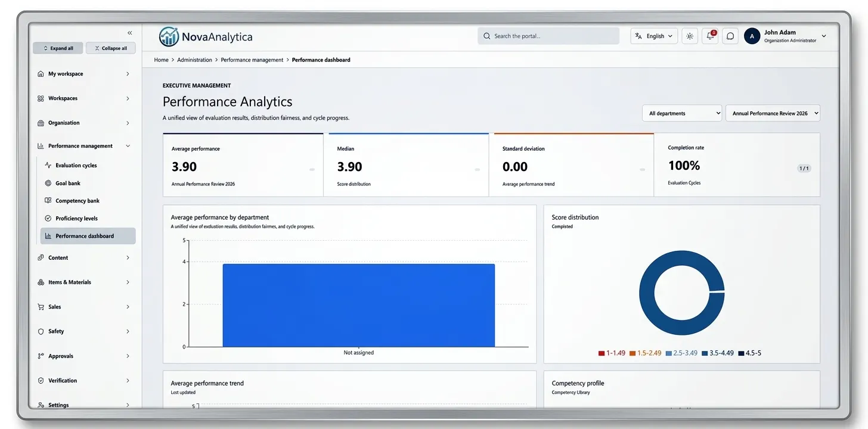Expand Approvals with its chevron
The width and height of the screenshot is (868, 429).
[x=128, y=356]
